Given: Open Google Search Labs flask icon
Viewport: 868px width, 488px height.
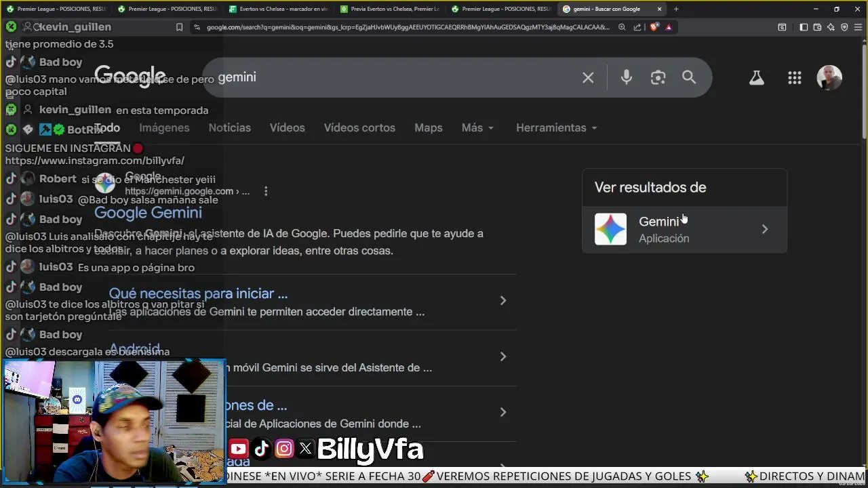Looking at the screenshot, I should [x=756, y=77].
